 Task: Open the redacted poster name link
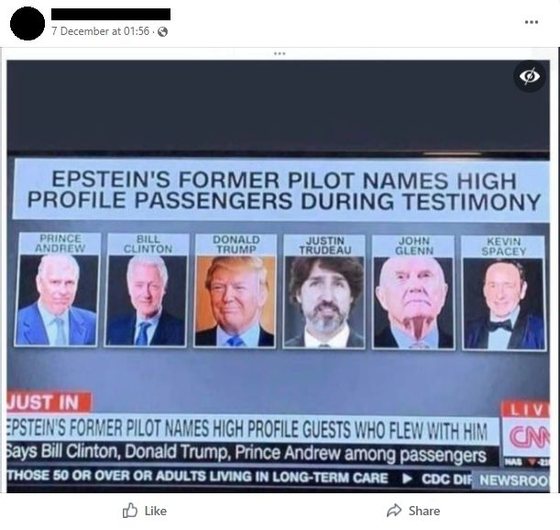coord(111,14)
